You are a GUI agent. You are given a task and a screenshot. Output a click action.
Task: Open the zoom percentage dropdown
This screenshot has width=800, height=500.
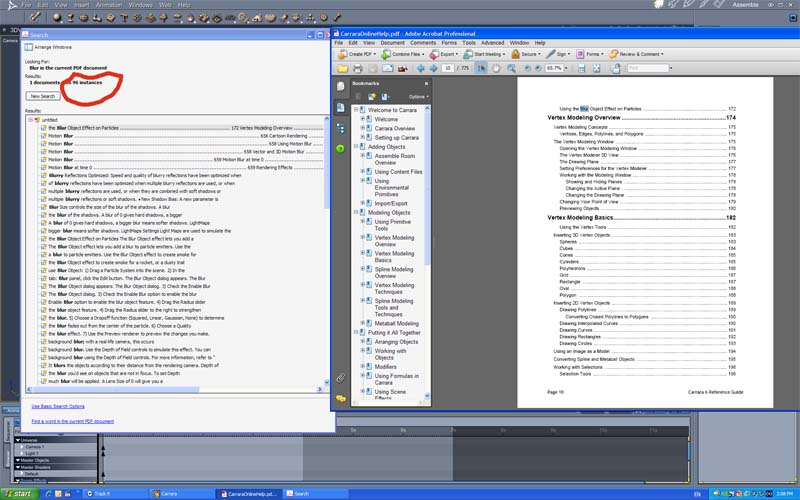(x=566, y=68)
